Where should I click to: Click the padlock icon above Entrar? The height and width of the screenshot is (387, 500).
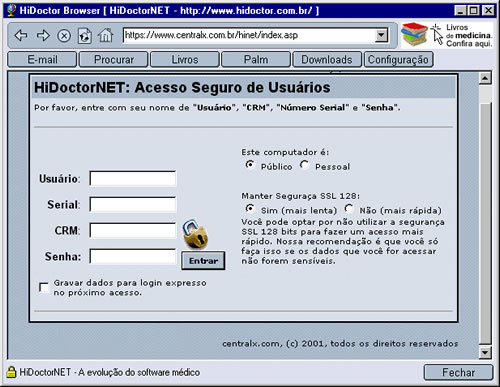(x=195, y=234)
